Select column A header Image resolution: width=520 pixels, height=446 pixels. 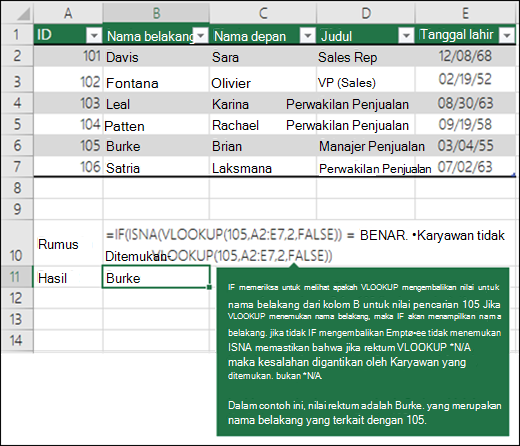(68, 13)
